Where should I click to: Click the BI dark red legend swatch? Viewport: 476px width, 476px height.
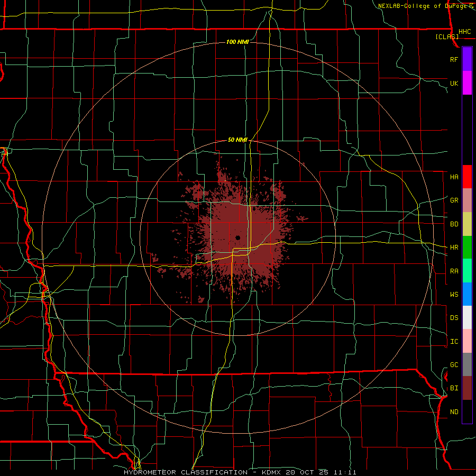click(467, 388)
